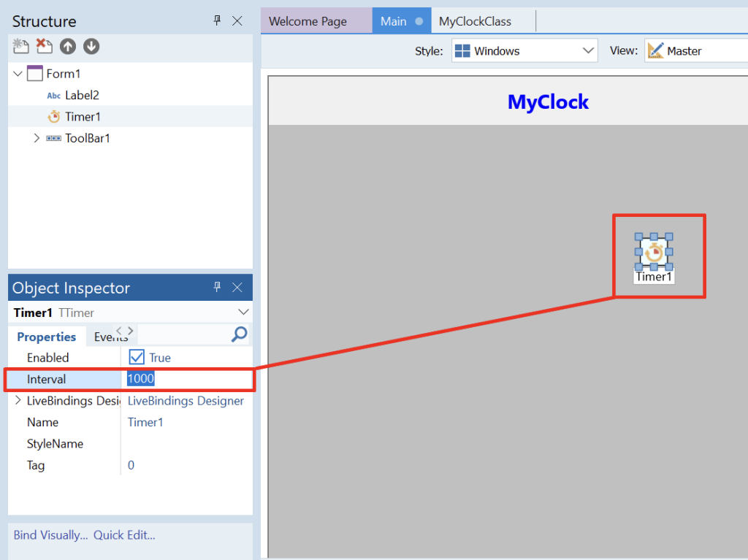Switch to the Events tab
Image resolution: width=748 pixels, height=560 pixels.
click(x=111, y=337)
